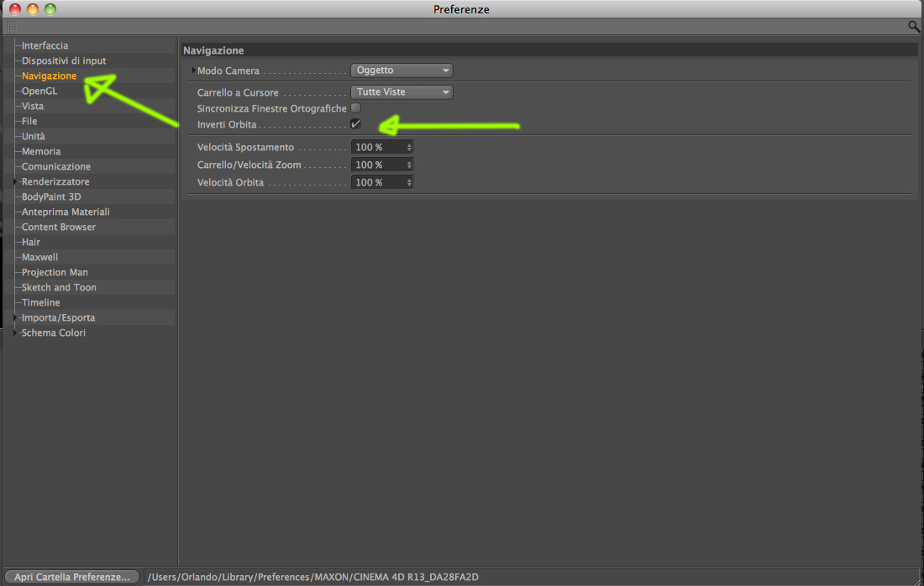924x586 pixels.
Task: Expand the Modo Camera disclosure triangle
Action: point(193,70)
